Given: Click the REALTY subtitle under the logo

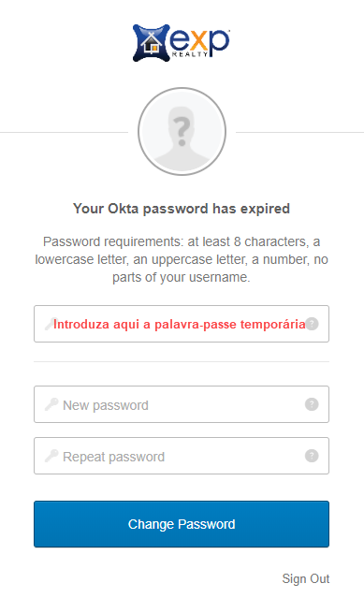Looking at the screenshot, I should point(190,54).
